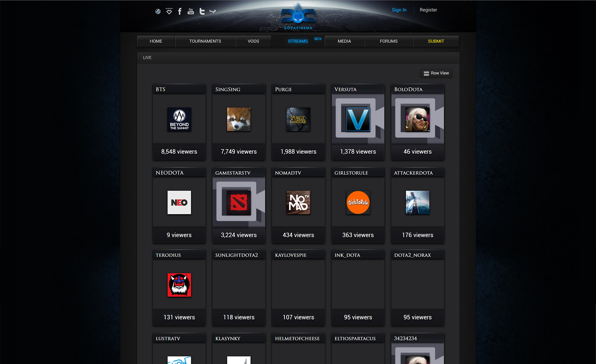
Task: Open the YouTube channel icon
Action: coord(191,11)
